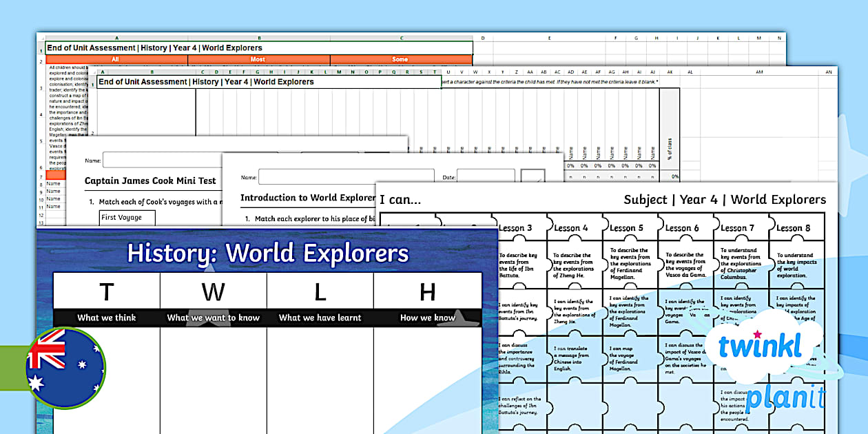Click the 'History: World Explorers' title
The width and height of the screenshot is (868, 434).
point(267,254)
